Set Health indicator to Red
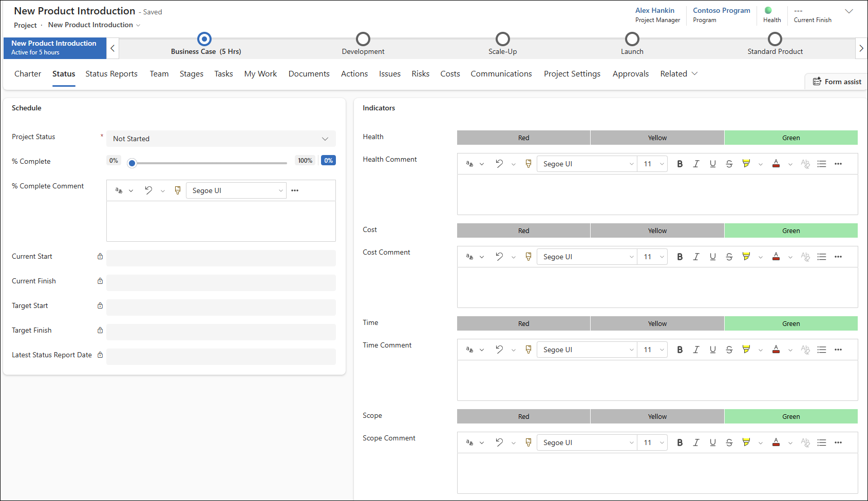 coord(523,138)
